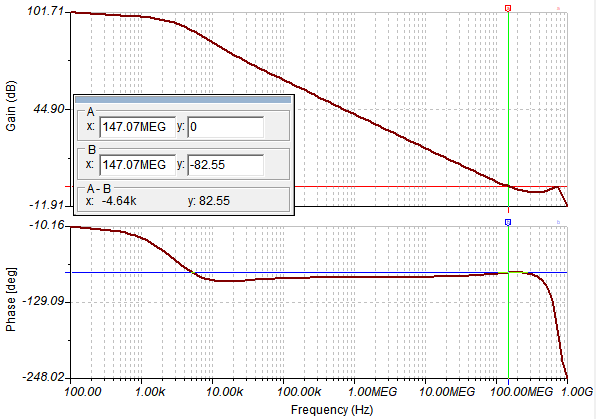This screenshot has width=596, height=419.
Task: Click the 101.71 gain axis maximum label
Action: point(45,11)
